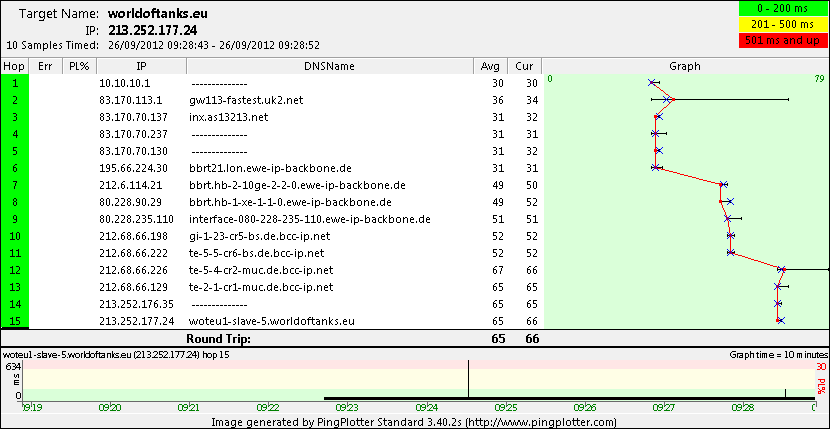Click the 10 Samples Timed date range text

click(214, 45)
